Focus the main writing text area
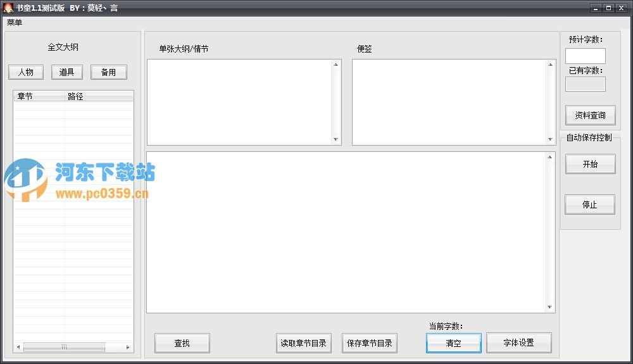 coord(346,232)
